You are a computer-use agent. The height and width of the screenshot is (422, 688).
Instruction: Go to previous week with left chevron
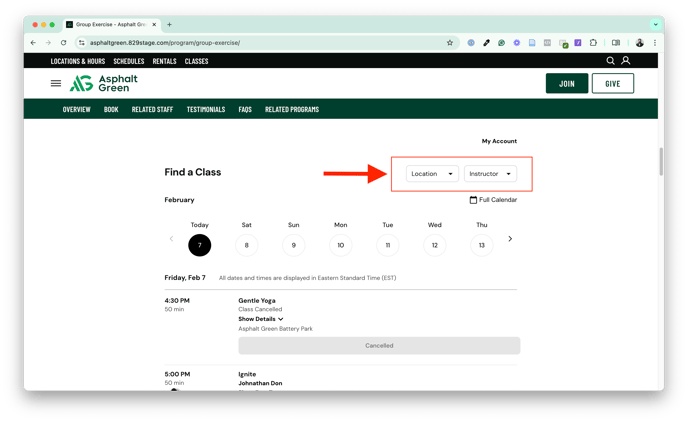(171, 239)
